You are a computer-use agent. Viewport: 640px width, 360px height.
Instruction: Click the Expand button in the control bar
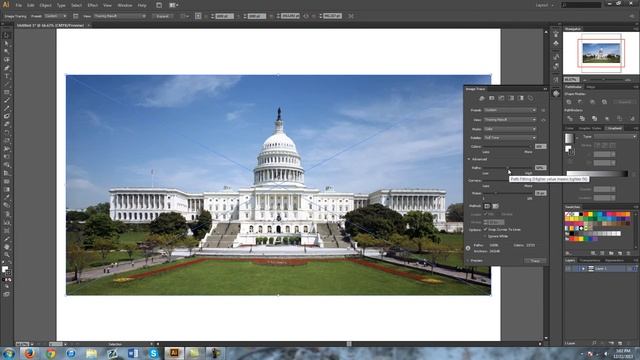point(162,16)
